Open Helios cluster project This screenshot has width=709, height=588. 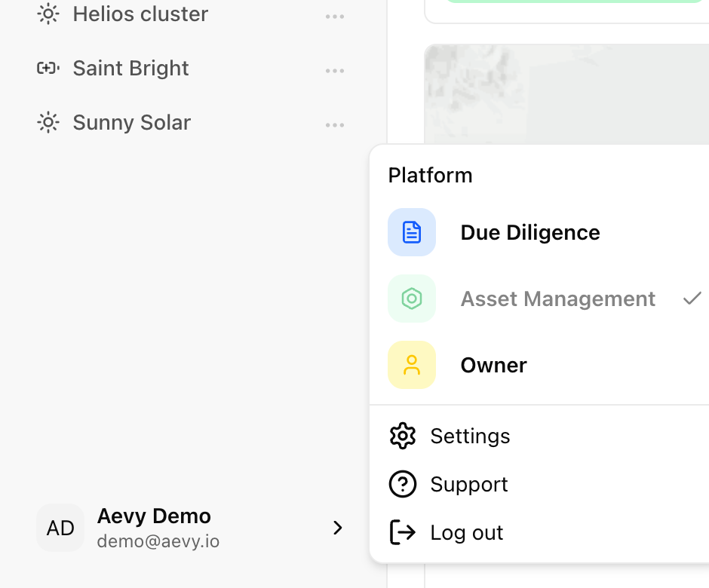[x=140, y=14]
